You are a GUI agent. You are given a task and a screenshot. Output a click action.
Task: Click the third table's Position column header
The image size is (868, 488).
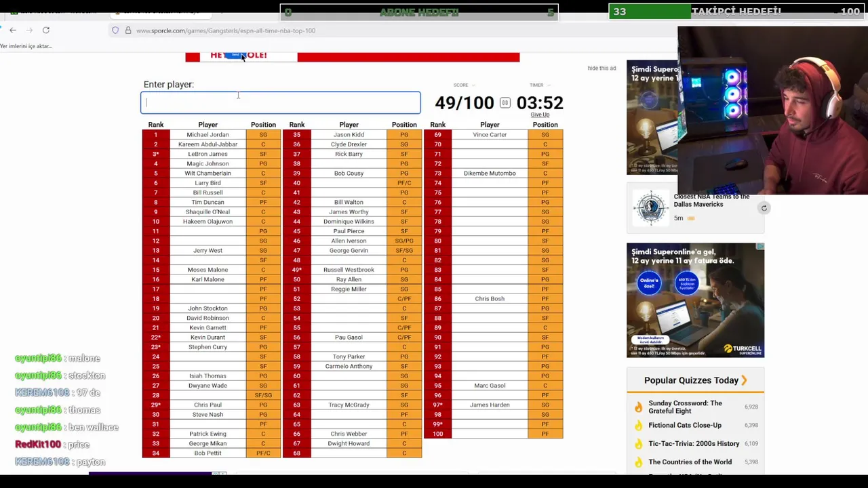pos(545,125)
